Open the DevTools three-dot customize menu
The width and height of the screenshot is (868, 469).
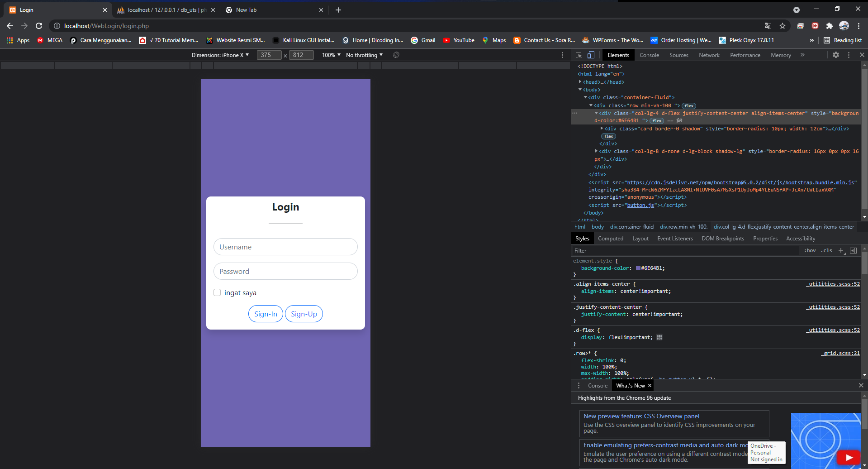click(848, 55)
